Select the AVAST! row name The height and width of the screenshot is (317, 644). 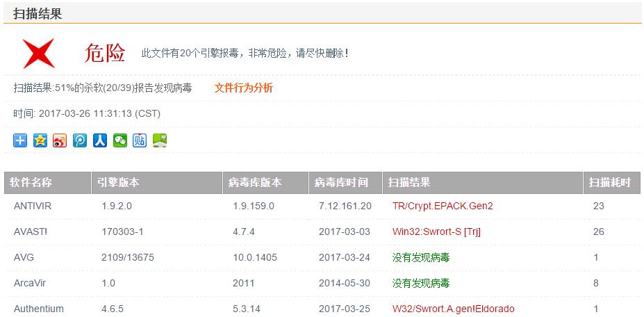(x=31, y=231)
